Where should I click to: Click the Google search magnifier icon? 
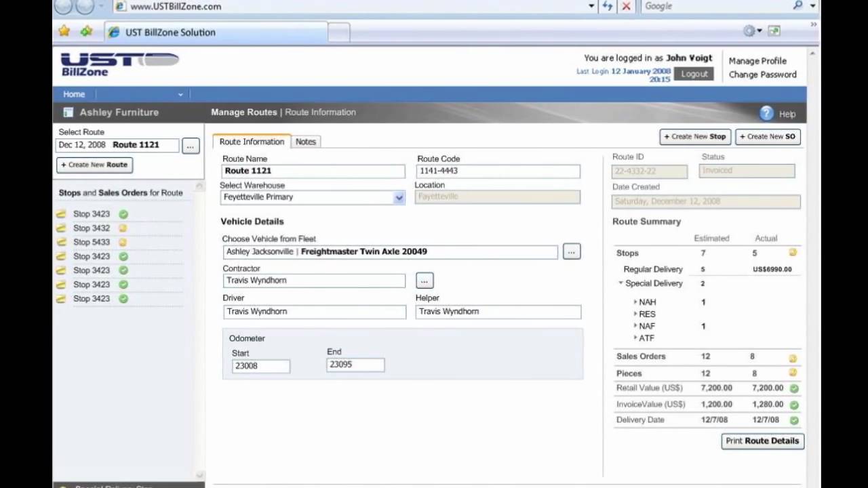click(x=797, y=5)
